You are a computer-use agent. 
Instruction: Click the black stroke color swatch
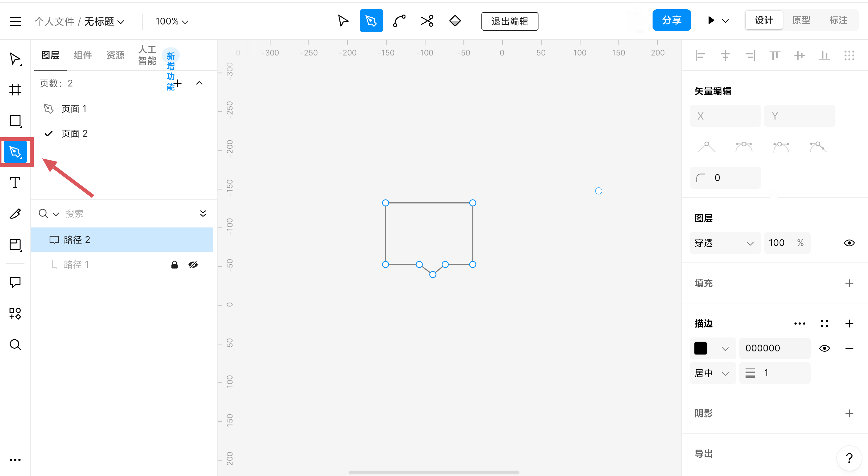pyautogui.click(x=701, y=348)
